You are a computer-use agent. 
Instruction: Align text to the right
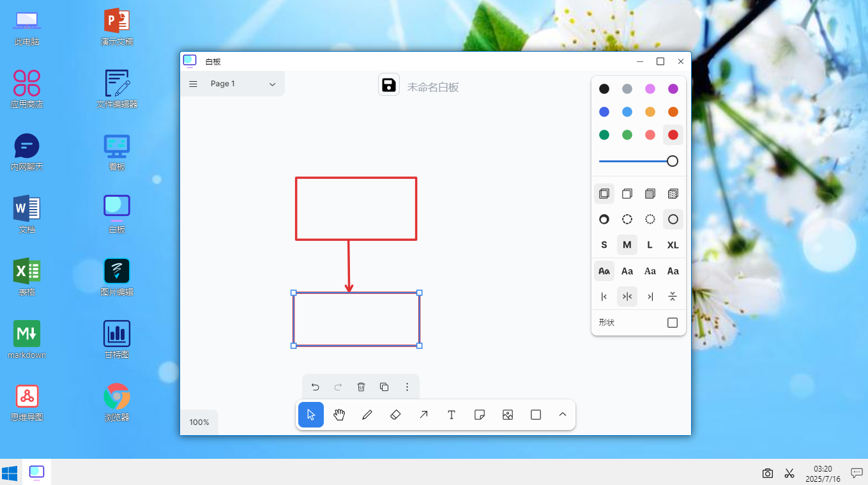(x=650, y=296)
